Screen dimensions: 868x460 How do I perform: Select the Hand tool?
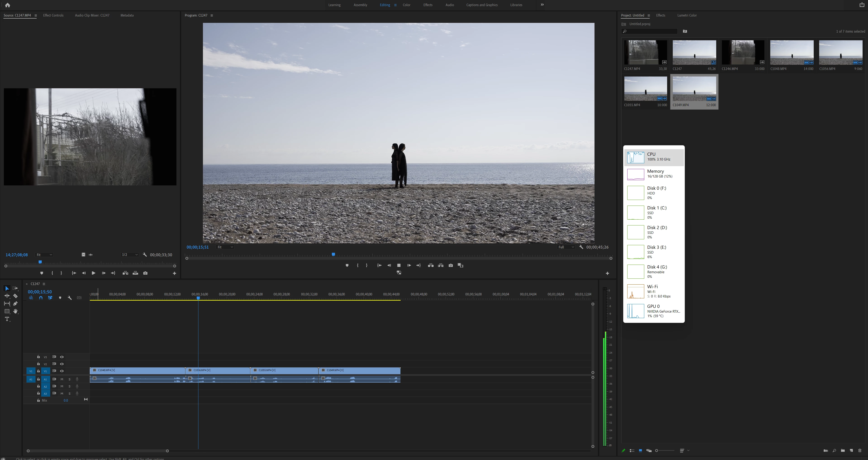(16, 311)
